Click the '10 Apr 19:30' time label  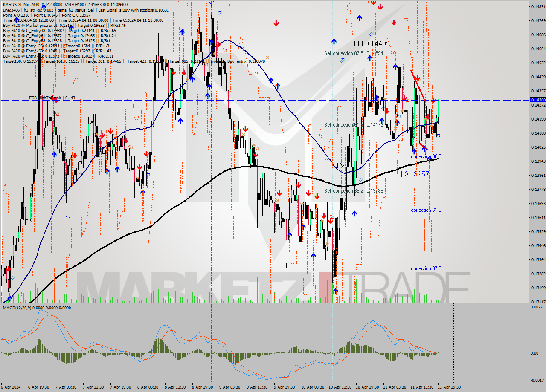367,387
